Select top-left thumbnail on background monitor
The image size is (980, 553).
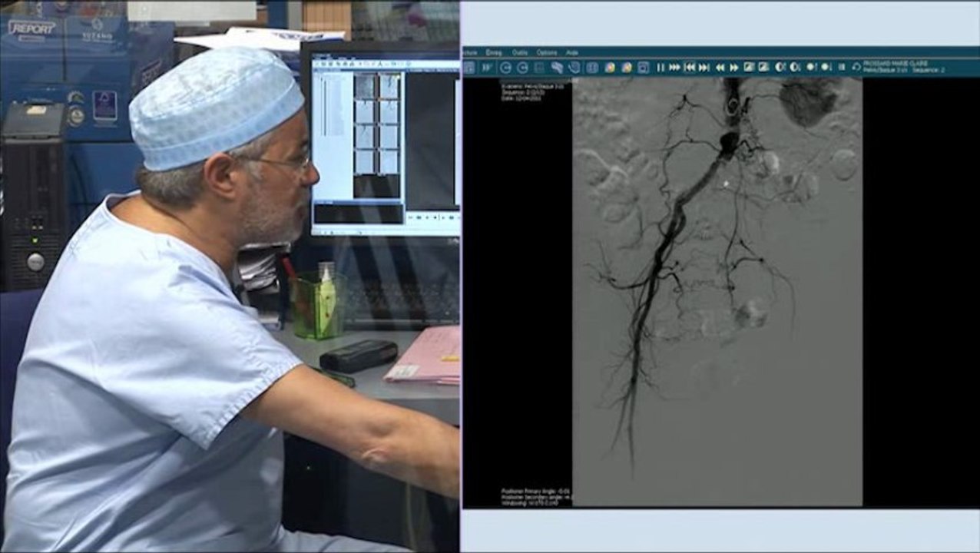coord(364,87)
